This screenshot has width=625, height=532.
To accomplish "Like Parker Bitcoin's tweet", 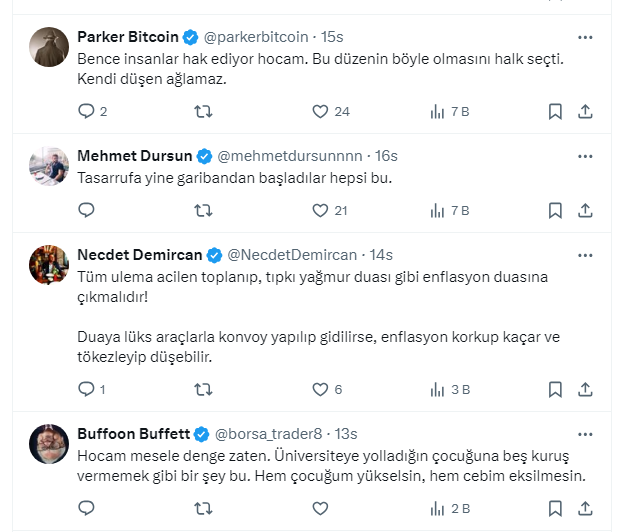I will pos(320,111).
